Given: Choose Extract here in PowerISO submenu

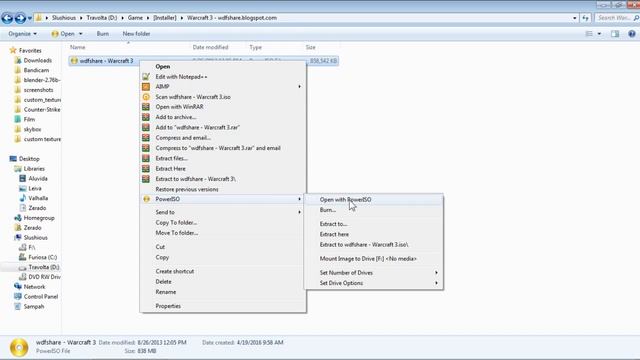Looking at the screenshot, I should (x=373, y=234).
